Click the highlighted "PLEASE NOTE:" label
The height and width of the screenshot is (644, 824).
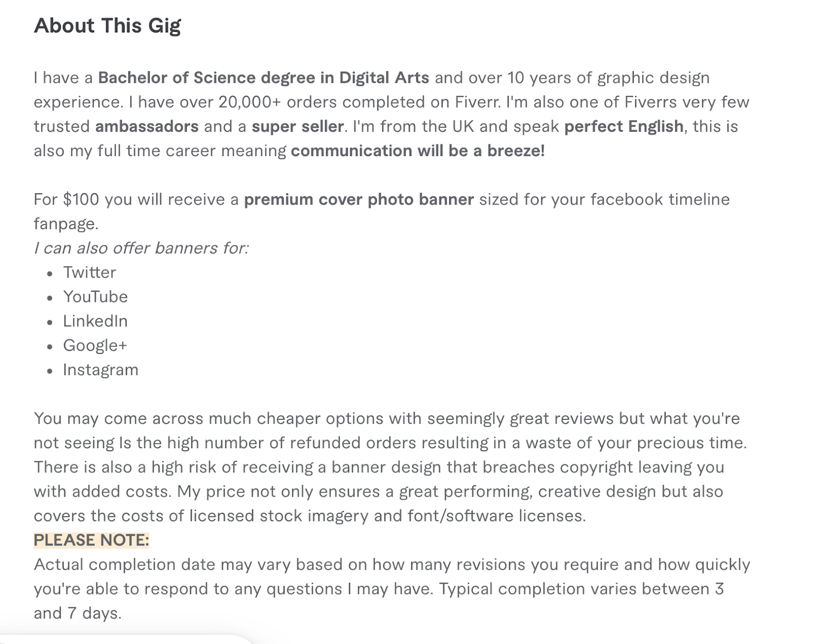[x=91, y=540]
